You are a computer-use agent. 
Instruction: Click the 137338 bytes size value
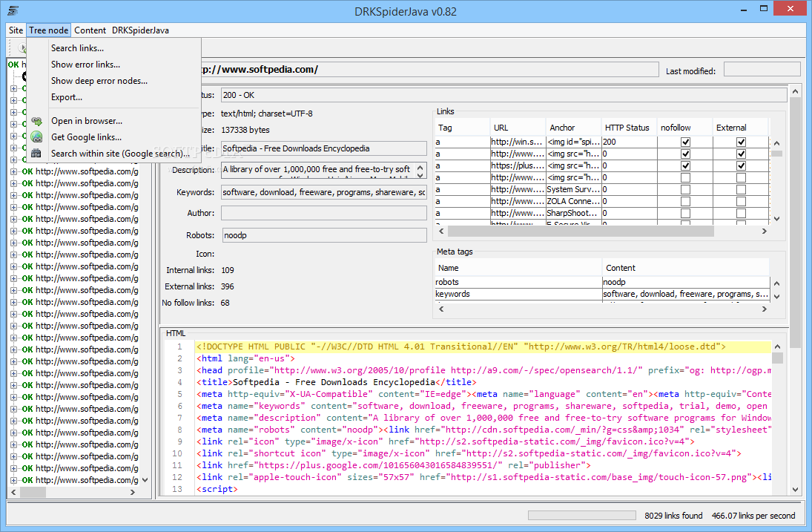tap(245, 130)
